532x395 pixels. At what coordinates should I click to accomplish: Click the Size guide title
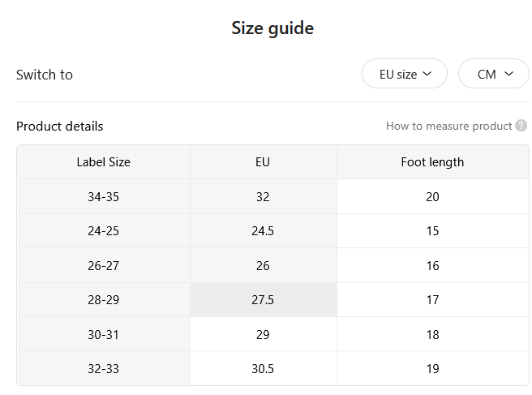pyautogui.click(x=272, y=28)
